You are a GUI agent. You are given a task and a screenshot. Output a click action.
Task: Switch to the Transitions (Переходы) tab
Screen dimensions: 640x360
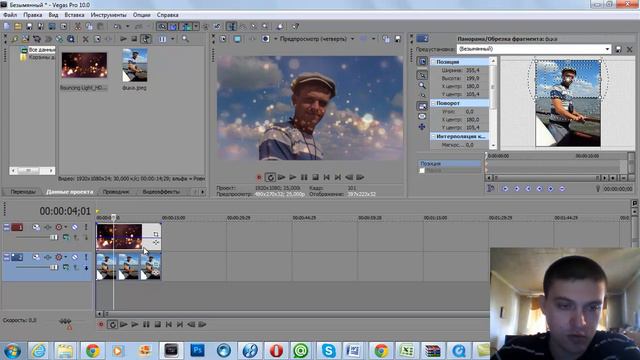point(23,191)
